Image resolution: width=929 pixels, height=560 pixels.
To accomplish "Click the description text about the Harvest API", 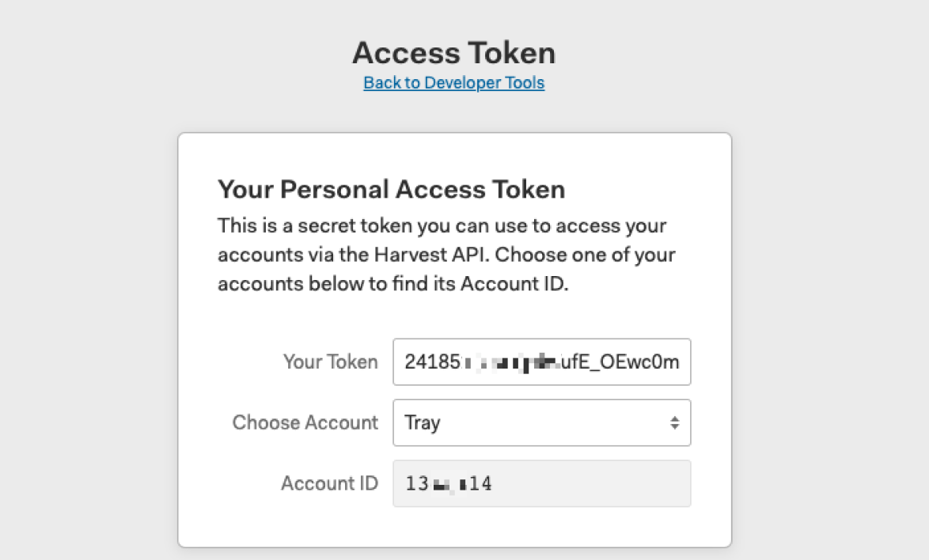I will pyautogui.click(x=446, y=254).
